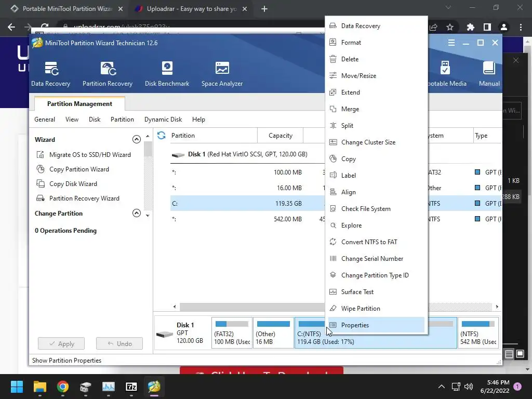Open Disk Benchmark tool
The height and width of the screenshot is (399, 532).
167,74
